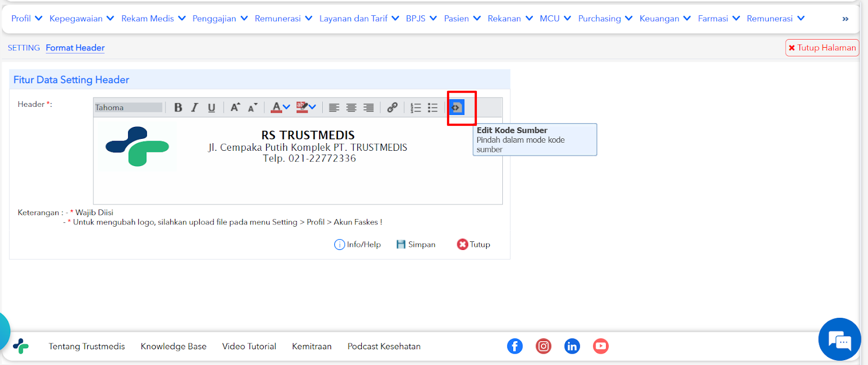
Task: Open the Rekam Medis menu
Action: pos(154,18)
